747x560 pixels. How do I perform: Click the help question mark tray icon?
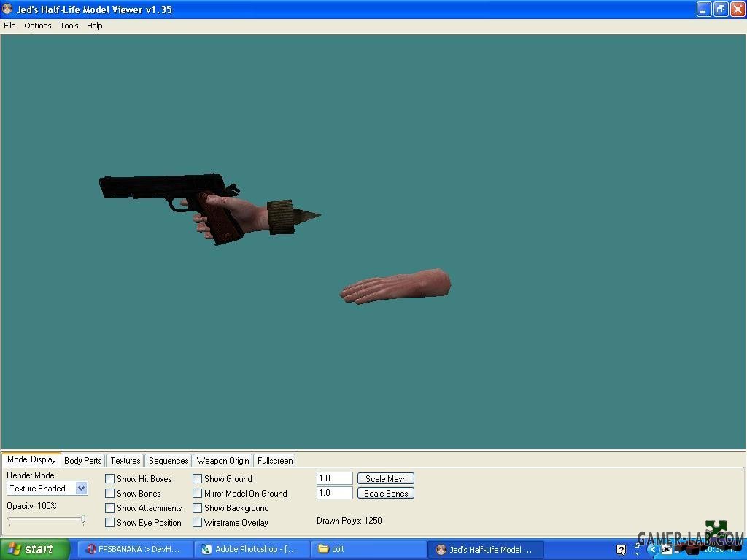[x=621, y=550]
